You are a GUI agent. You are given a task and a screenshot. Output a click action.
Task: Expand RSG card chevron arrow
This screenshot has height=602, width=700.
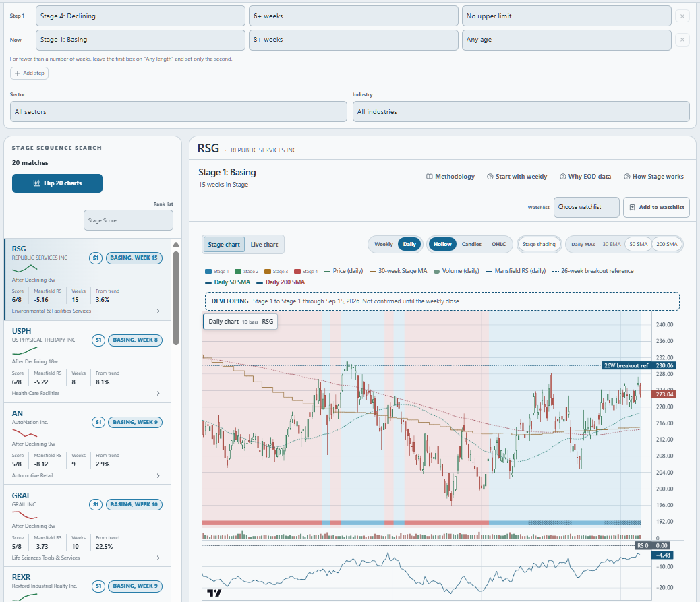pyautogui.click(x=158, y=311)
